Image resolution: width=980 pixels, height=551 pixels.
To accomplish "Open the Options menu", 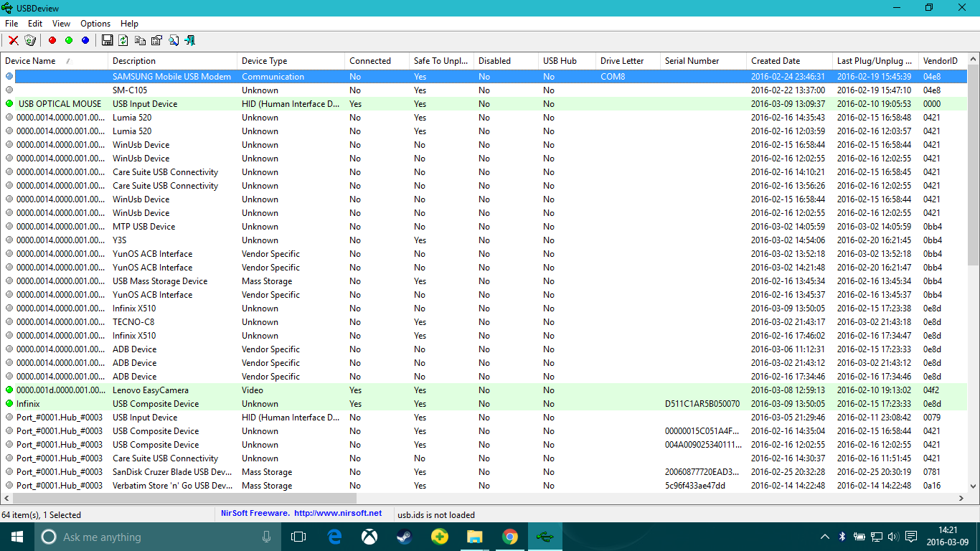I will point(95,24).
